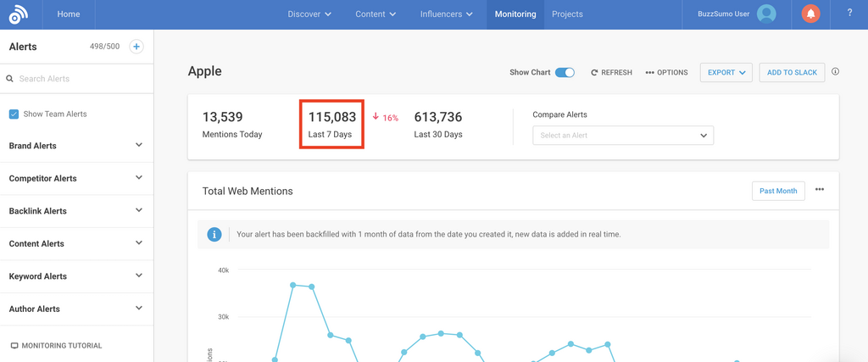Image resolution: width=868 pixels, height=362 pixels.
Task: Click the info icon beside Add to Slack
Action: 835,72
